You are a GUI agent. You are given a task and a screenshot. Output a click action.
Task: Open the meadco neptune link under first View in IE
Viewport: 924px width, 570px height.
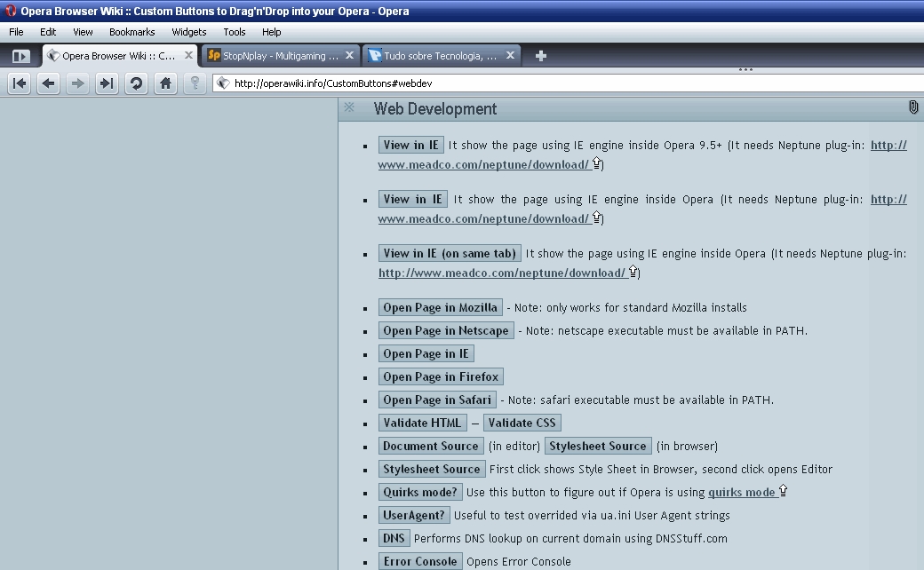[484, 165]
